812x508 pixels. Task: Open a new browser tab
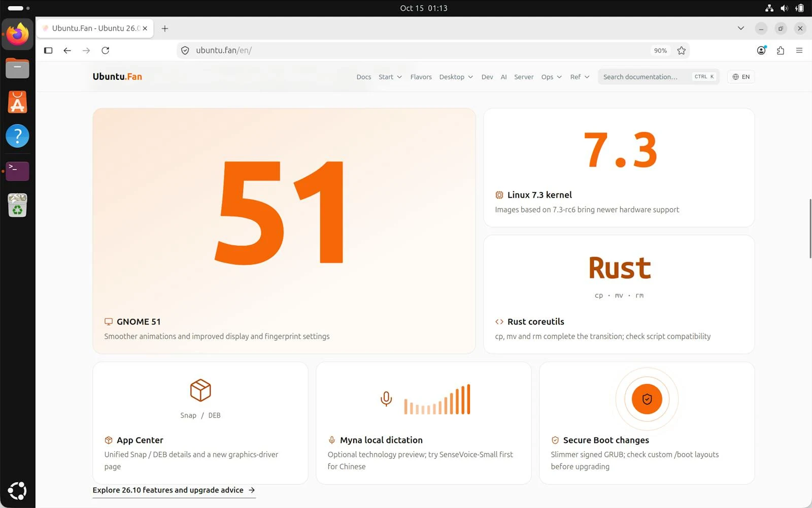165,28
